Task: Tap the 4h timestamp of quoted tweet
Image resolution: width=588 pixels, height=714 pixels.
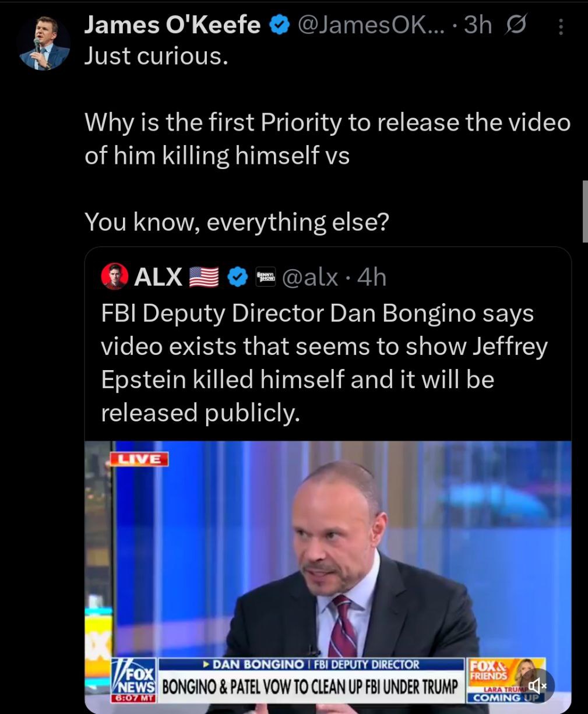Action: point(372,277)
